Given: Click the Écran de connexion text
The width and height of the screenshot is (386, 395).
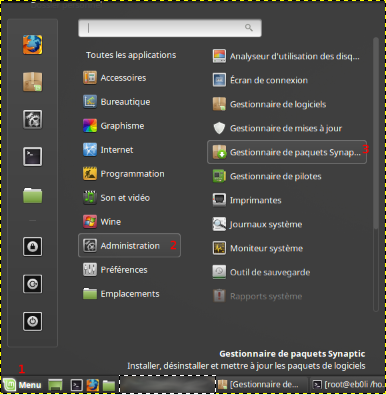Looking at the screenshot, I should pyautogui.click(x=269, y=80).
